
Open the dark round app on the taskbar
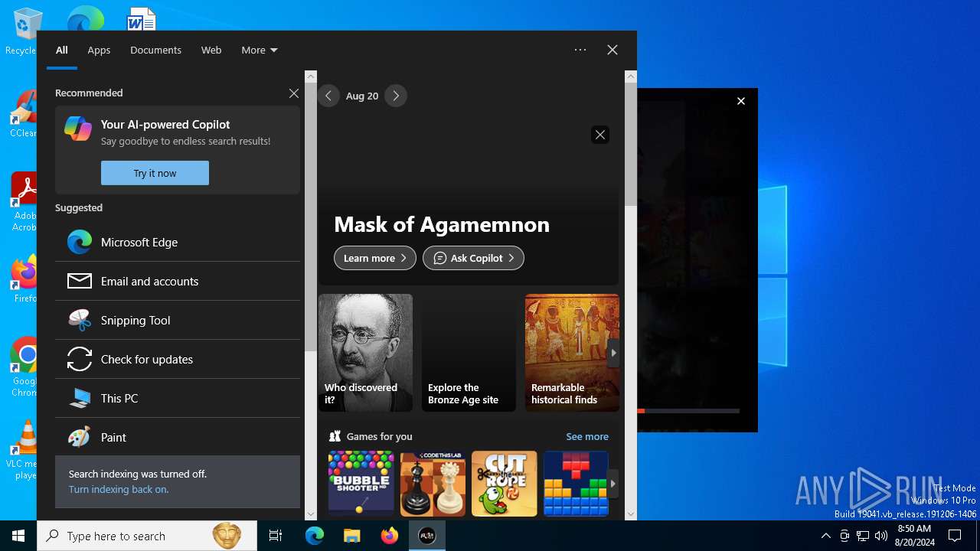pos(427,536)
